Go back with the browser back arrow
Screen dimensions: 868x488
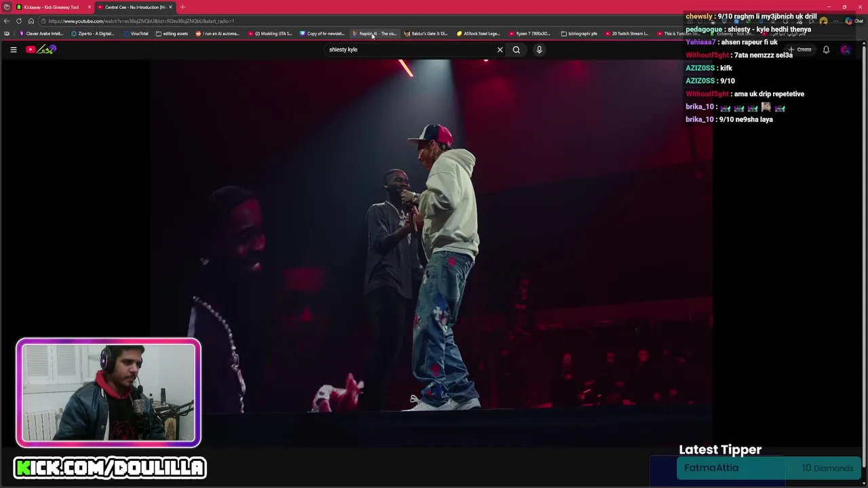7,21
